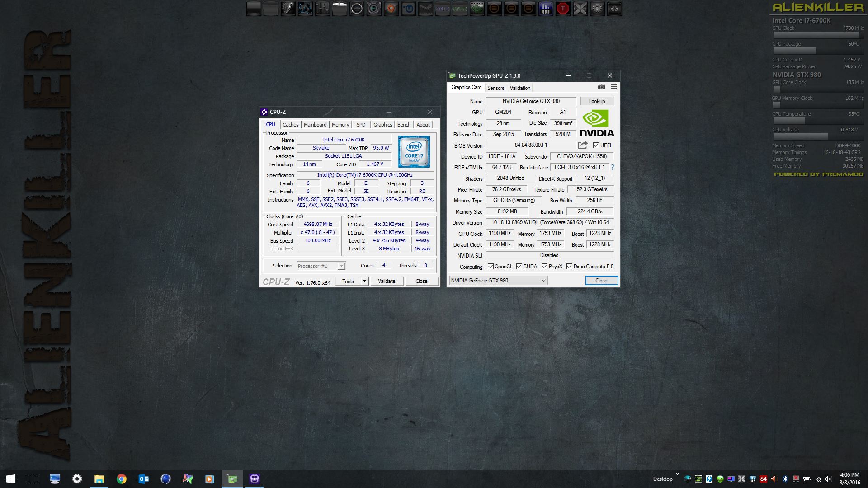Open the Recycle Bin dock icon
The height and width of the screenshot is (488, 868).
(x=614, y=9)
